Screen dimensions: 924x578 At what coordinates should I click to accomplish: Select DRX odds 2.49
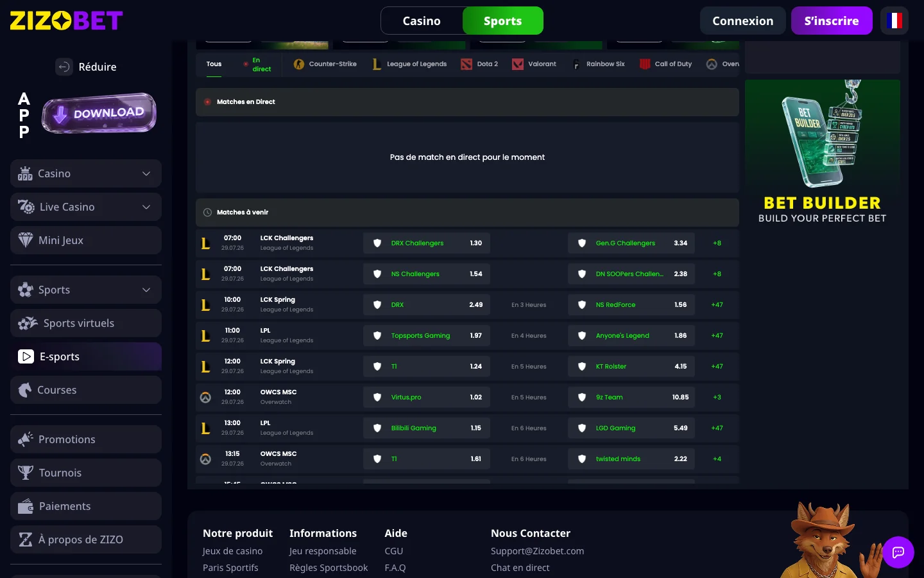pos(427,305)
